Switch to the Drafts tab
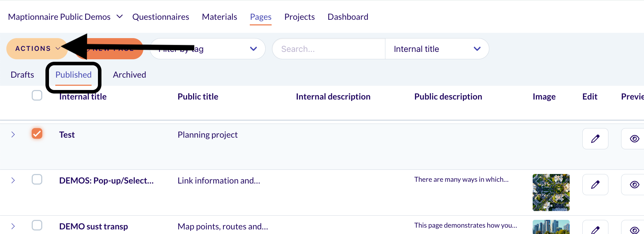 22,74
